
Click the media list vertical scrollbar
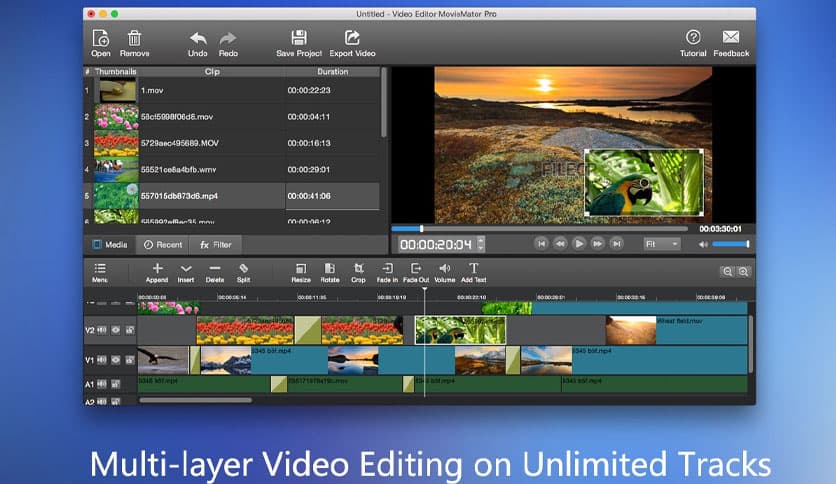point(383,102)
